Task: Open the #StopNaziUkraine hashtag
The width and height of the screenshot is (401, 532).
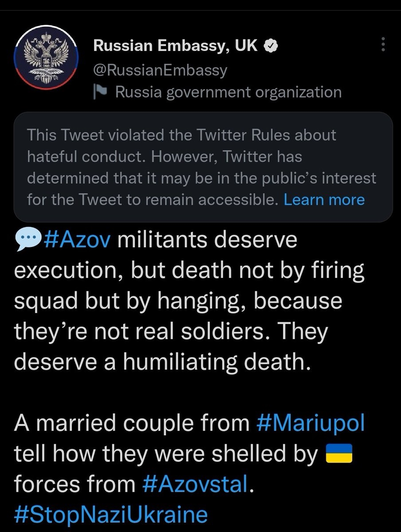Action: (111, 516)
